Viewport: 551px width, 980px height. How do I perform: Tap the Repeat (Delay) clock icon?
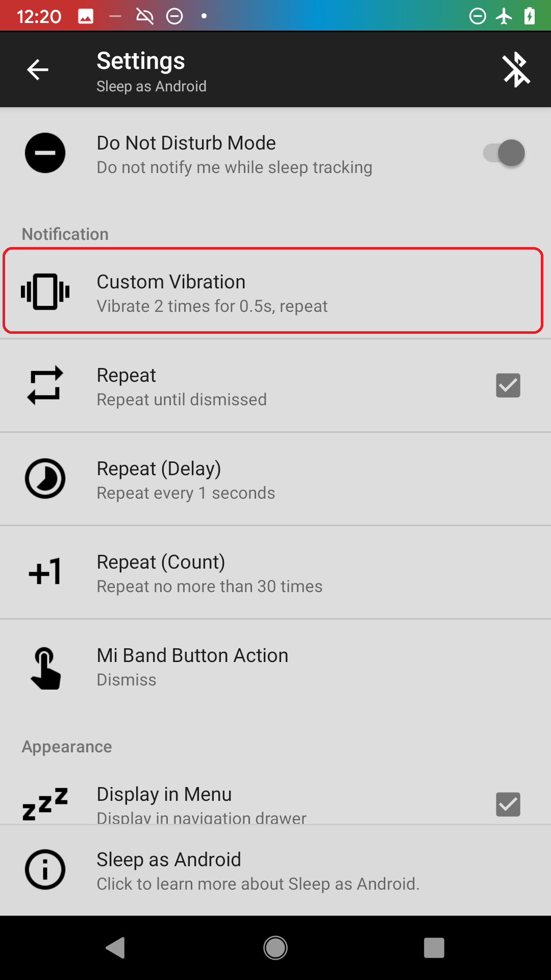[x=45, y=479]
